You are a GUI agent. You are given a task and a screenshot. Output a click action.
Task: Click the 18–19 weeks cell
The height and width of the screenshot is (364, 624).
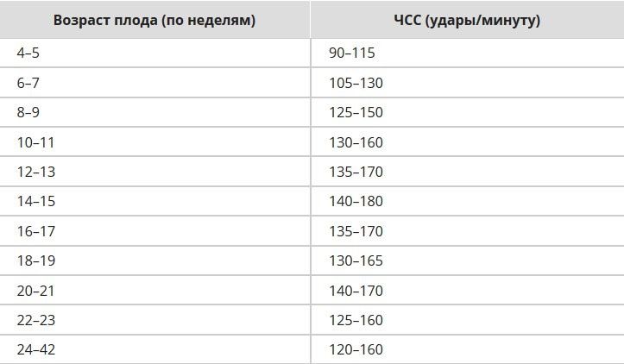[35, 261]
